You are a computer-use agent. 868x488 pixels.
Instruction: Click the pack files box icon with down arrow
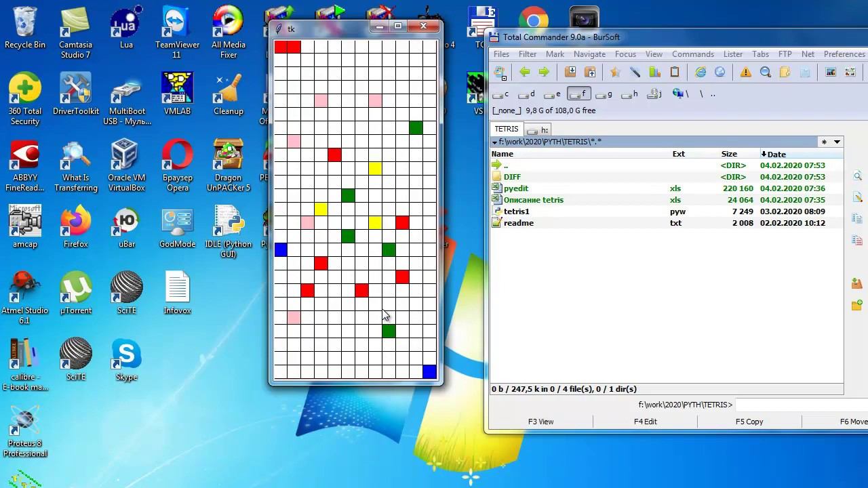[x=570, y=72]
